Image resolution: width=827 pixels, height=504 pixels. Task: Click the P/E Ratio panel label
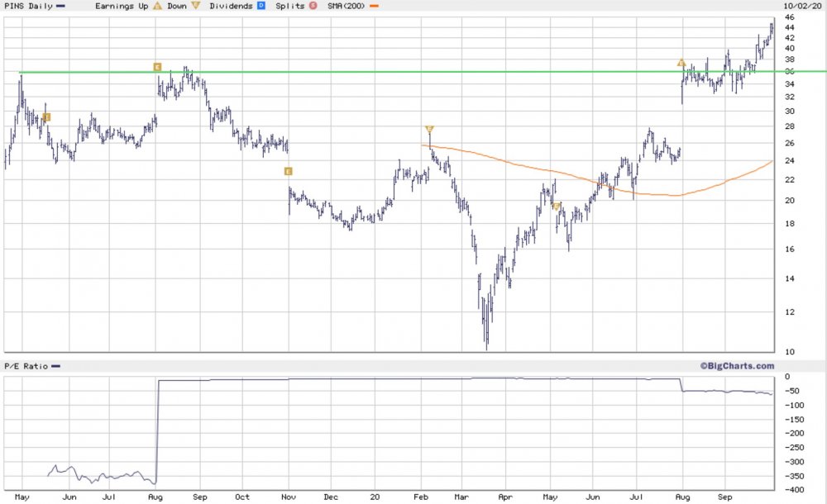(x=26, y=366)
